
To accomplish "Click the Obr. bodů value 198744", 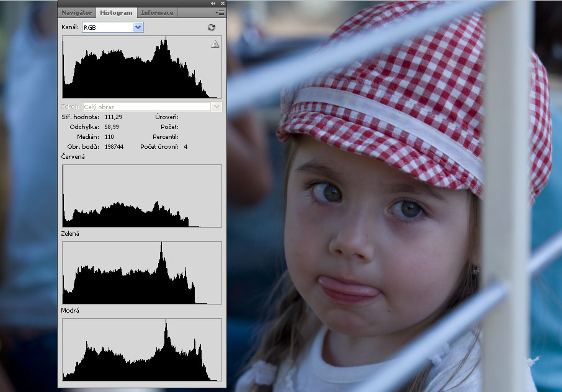I will coord(114,146).
